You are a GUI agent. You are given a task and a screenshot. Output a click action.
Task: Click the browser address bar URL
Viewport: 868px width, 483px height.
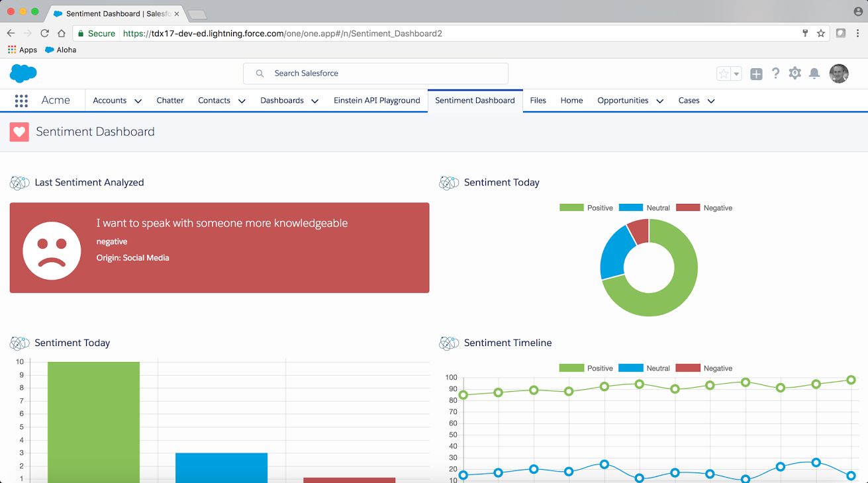[x=283, y=33]
